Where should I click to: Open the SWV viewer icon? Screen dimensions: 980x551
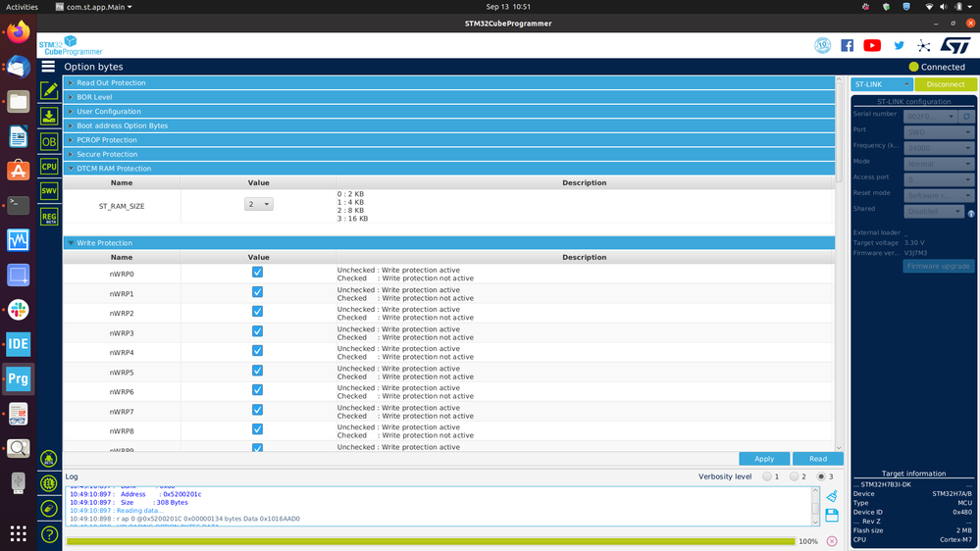coord(49,191)
